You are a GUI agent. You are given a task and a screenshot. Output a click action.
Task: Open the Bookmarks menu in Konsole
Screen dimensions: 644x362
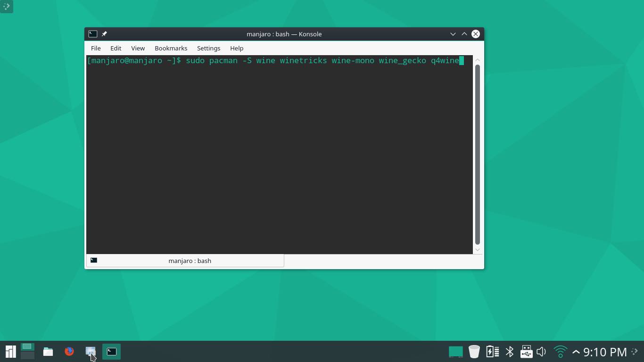tap(171, 48)
